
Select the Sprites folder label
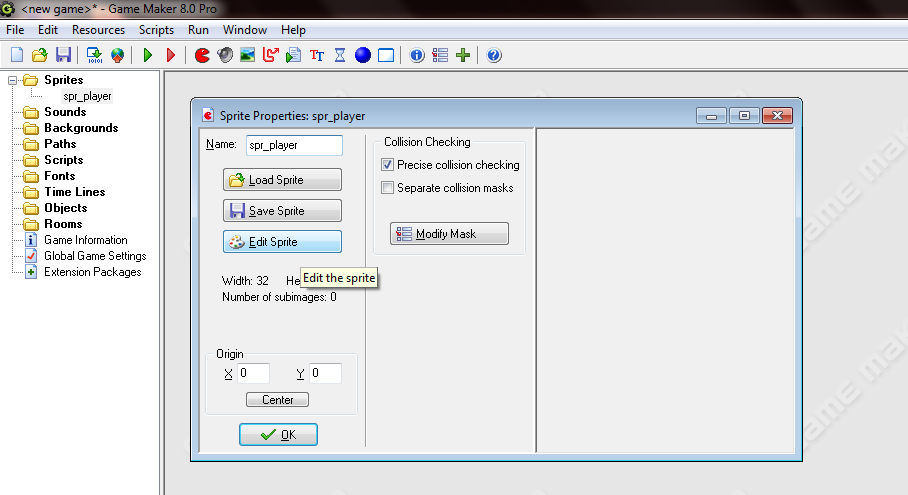coord(64,80)
